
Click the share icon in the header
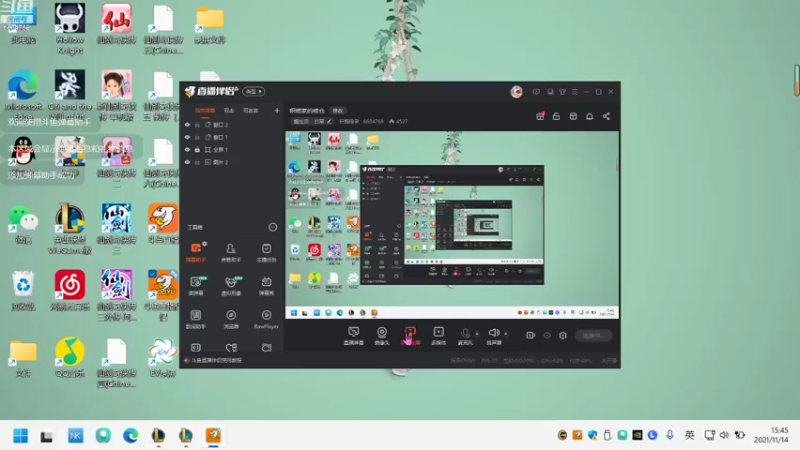tap(606, 116)
